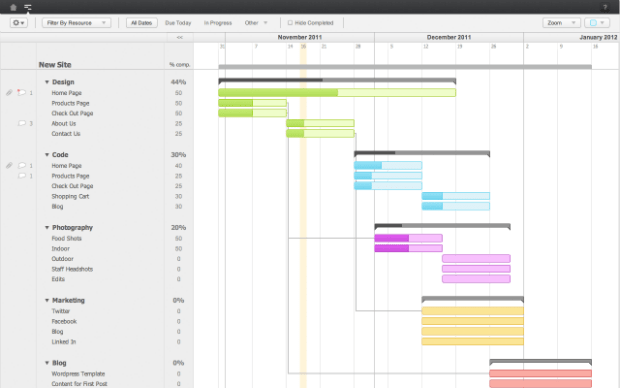Open the help question mark icon
The width and height of the screenshot is (620, 388).
[x=605, y=7]
